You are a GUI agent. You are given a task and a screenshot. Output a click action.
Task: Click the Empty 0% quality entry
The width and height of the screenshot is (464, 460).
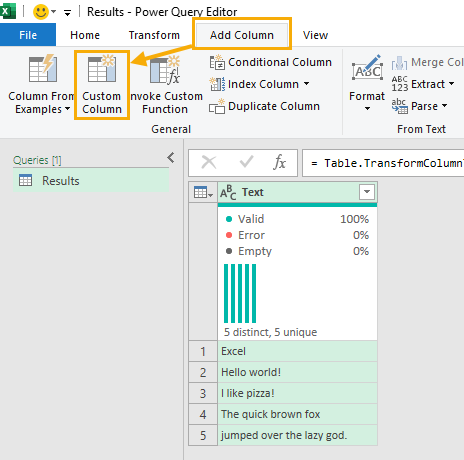[x=297, y=251]
